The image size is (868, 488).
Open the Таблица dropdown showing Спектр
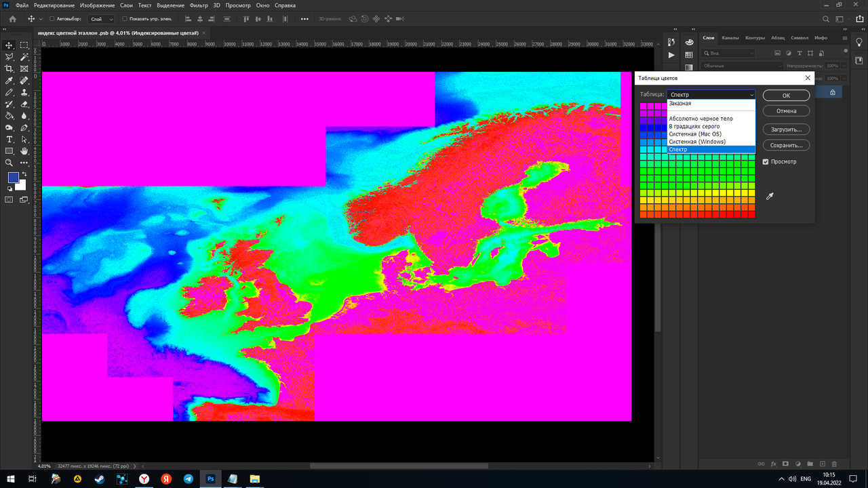pyautogui.click(x=711, y=95)
